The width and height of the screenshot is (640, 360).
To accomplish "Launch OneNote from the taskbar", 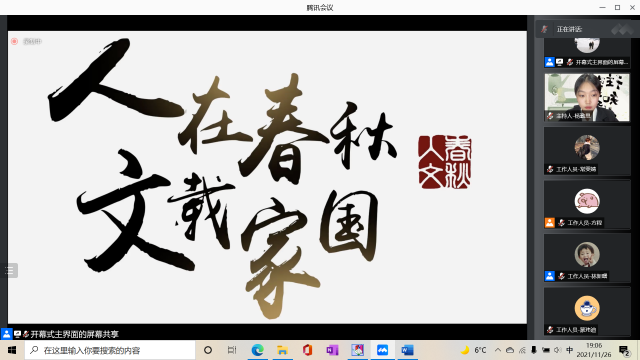I will coord(332,350).
